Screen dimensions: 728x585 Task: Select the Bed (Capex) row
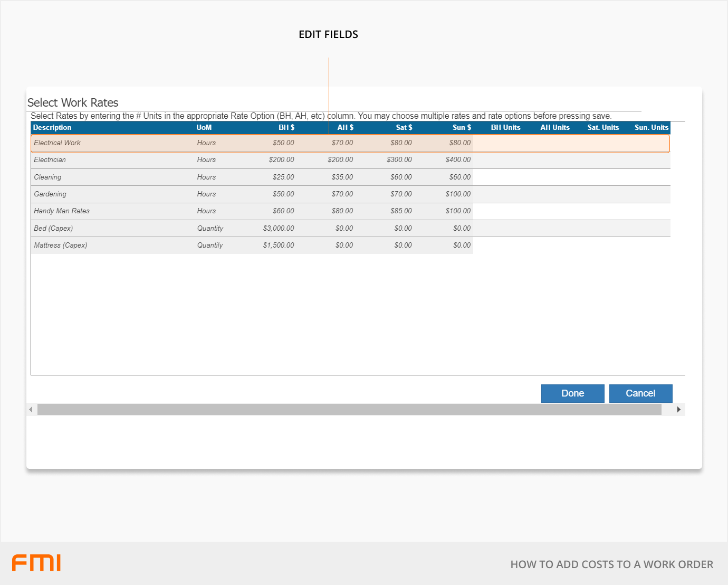coord(53,229)
